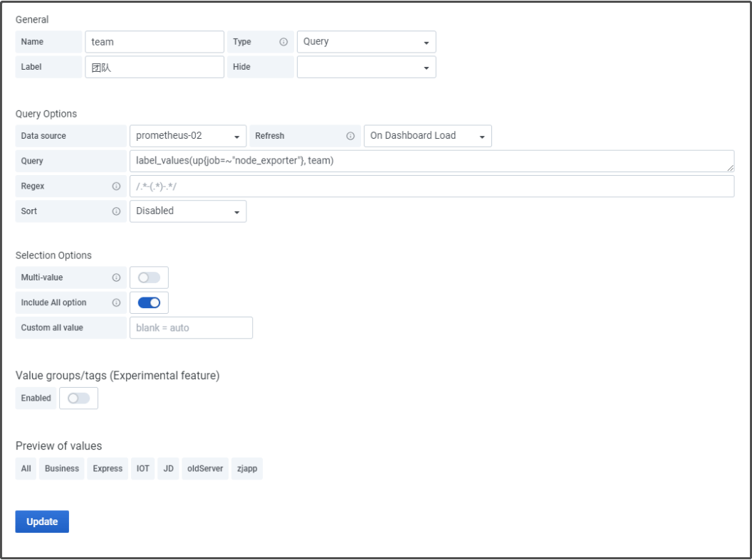
Task: Click the Multi-value info icon
Action: pos(116,278)
